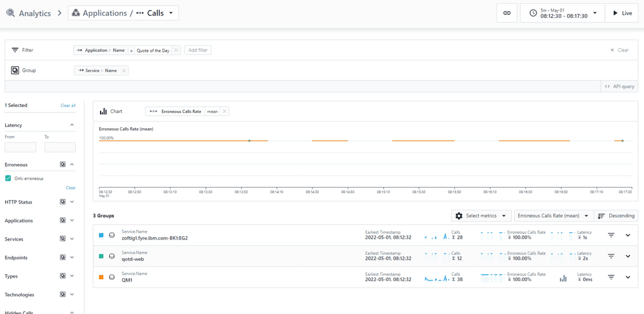Image resolution: width=644 pixels, height=314 pixels.
Task: Expand the zoftig1.fyre.ibm.com-BK1:EG2 row
Action: [628, 236]
